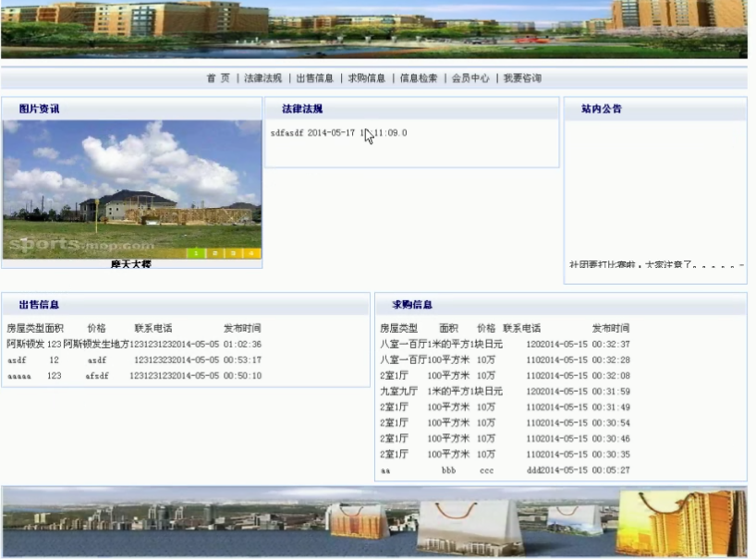
Task: Click the 发布时间 header in 出售信息 table
Action: point(242,328)
